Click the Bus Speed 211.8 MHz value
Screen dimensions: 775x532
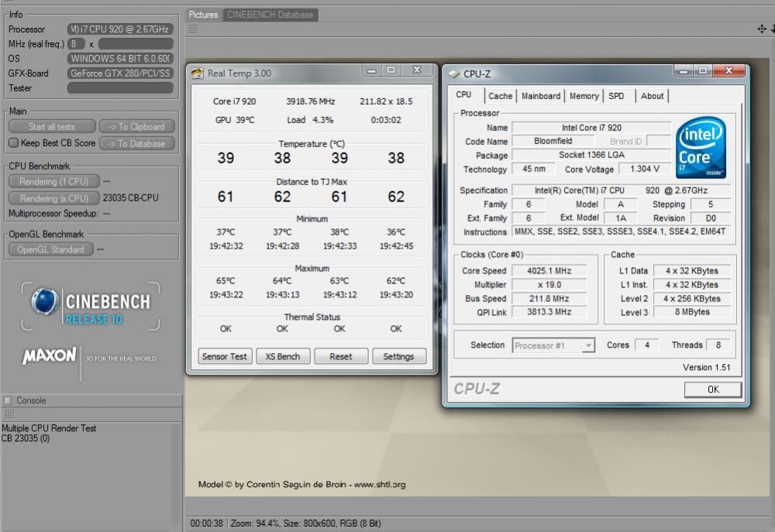point(549,298)
